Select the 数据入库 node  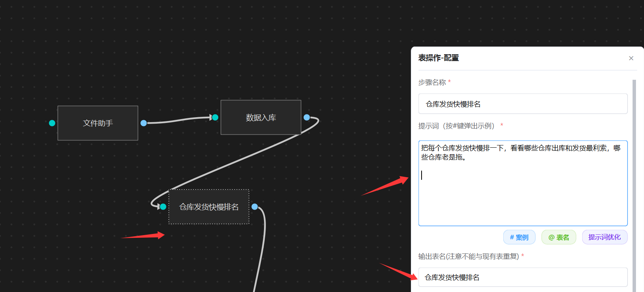tap(261, 117)
